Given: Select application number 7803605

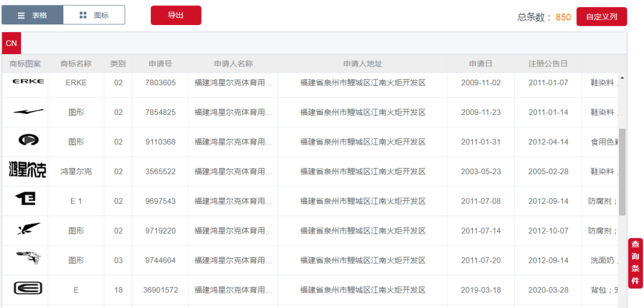Looking at the screenshot, I should 160,82.
